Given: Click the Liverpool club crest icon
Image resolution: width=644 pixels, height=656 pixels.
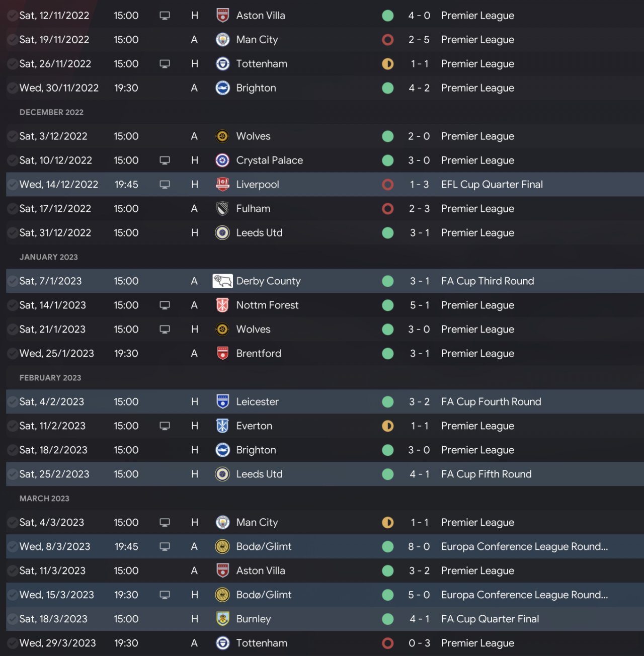Looking at the screenshot, I should pos(222,185).
